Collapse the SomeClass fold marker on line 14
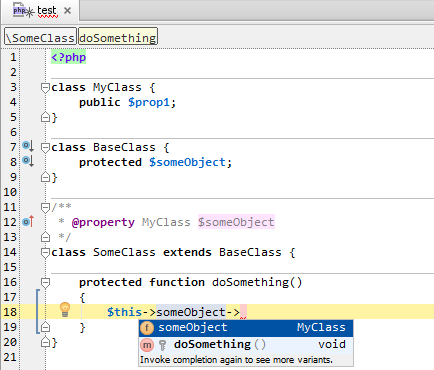 click(45, 253)
